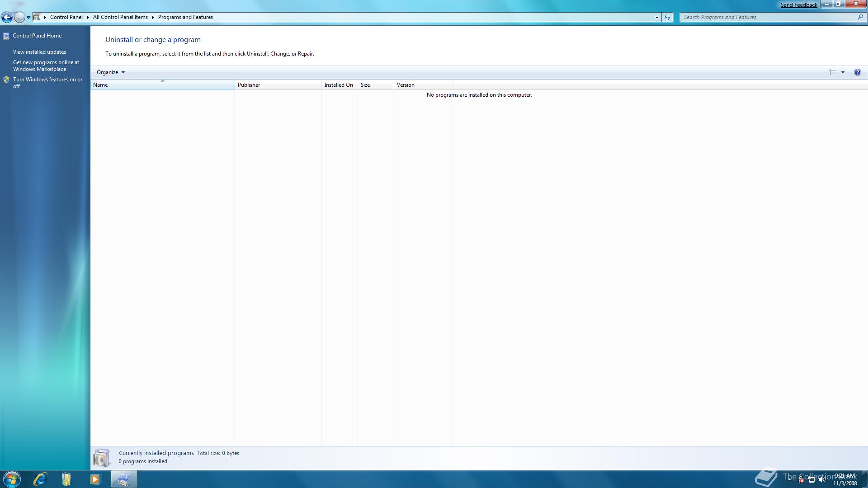
Task: Open Get new programs at Windows Marketplace
Action: [46, 66]
